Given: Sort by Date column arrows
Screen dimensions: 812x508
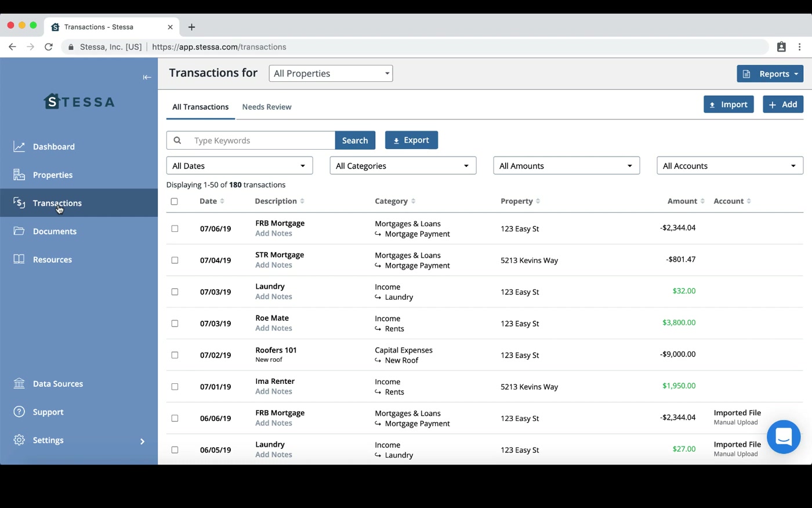Looking at the screenshot, I should 222,201.
